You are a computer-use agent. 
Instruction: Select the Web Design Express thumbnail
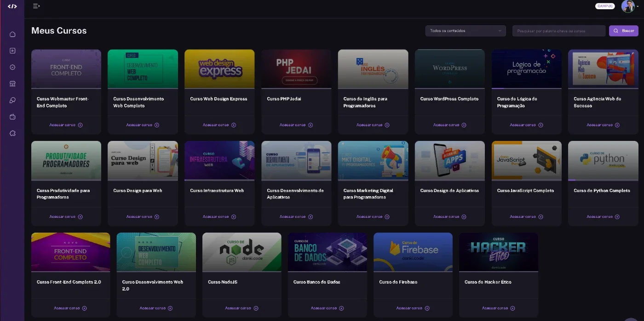pyautogui.click(x=219, y=69)
